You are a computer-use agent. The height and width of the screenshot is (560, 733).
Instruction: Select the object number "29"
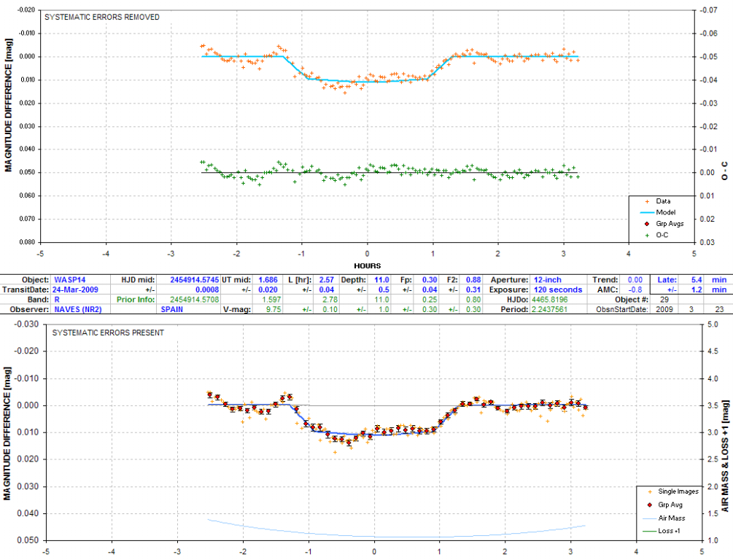[x=664, y=299]
